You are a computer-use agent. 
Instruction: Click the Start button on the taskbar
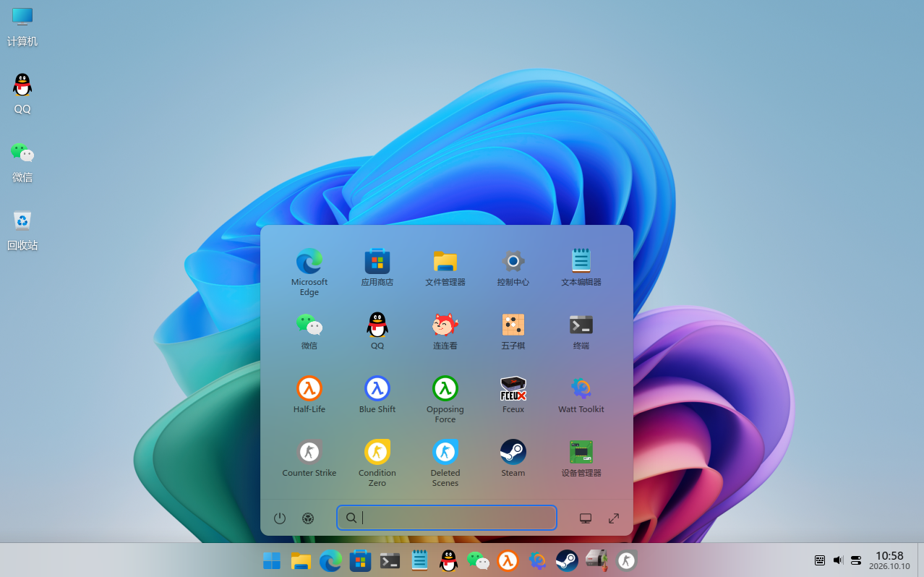(272, 560)
